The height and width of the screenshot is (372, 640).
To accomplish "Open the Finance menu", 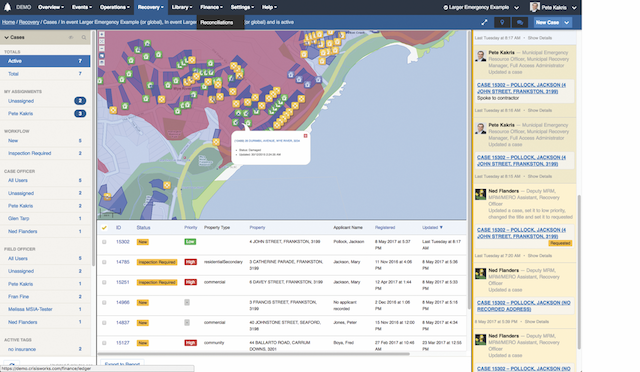I will point(211,7).
